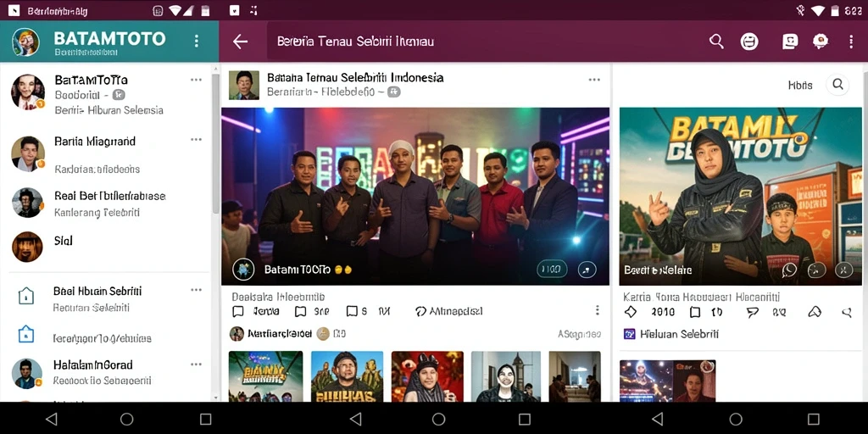Click the triangle icon in right post actions

pyautogui.click(x=815, y=312)
